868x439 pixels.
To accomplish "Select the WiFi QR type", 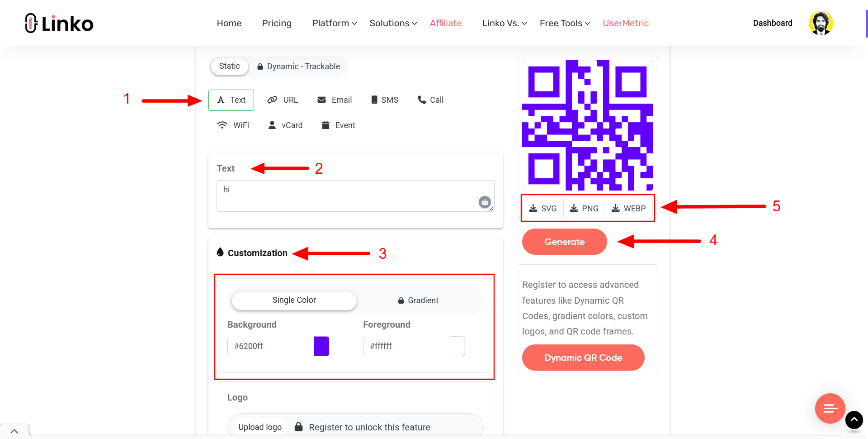I will click(x=233, y=125).
